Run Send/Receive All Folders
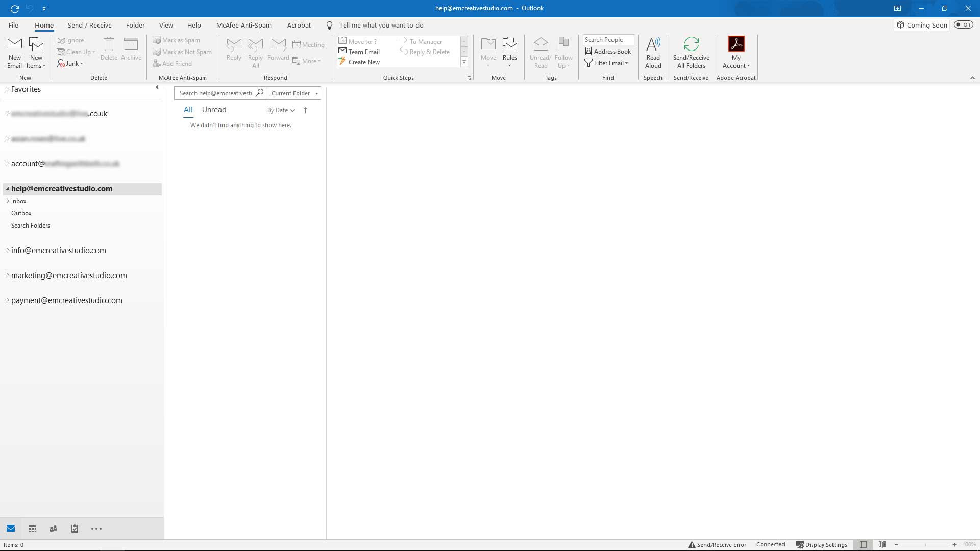 [691, 53]
